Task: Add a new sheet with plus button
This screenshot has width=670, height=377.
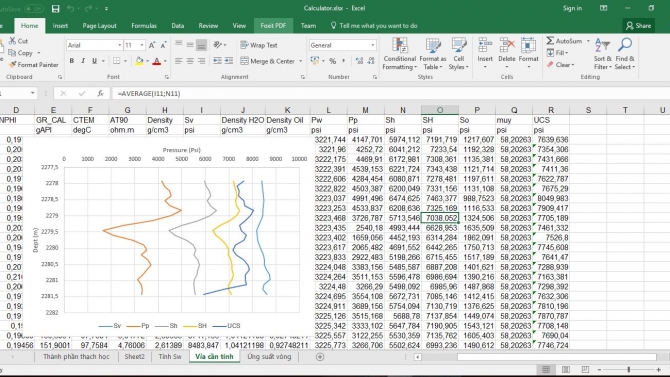Action: 320,357
